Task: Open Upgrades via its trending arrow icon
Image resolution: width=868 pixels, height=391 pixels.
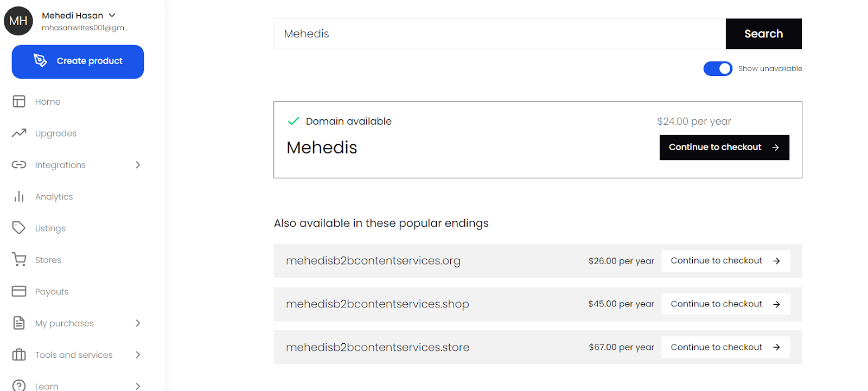Action: (19, 133)
